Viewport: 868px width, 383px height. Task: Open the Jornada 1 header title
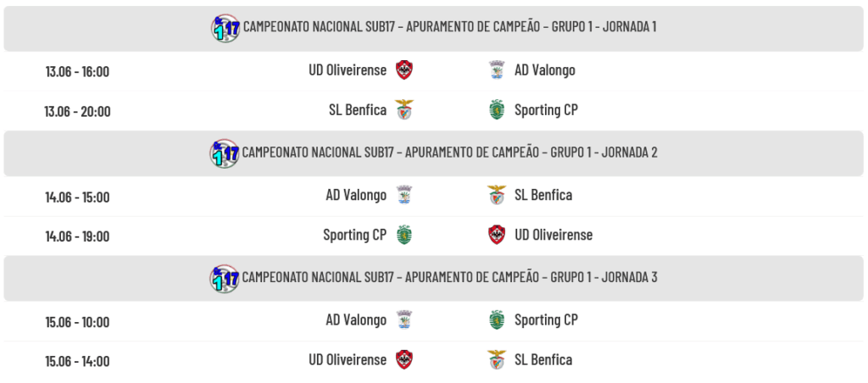[x=449, y=26]
